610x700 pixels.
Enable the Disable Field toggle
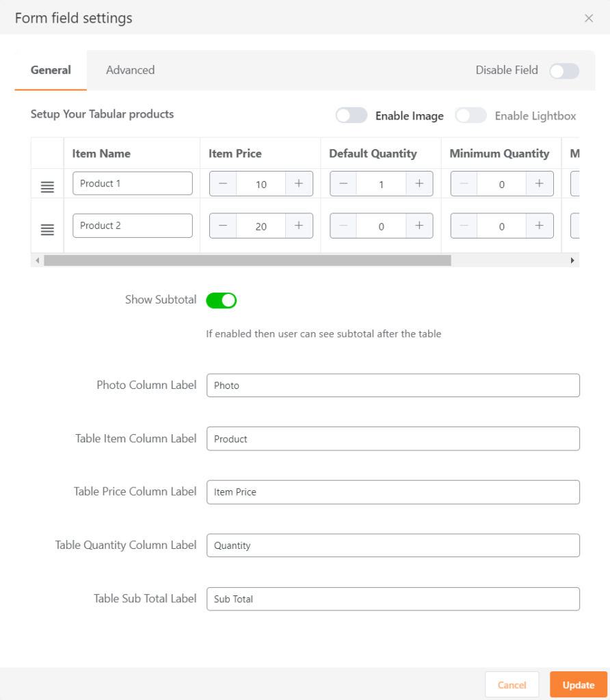[x=564, y=70]
